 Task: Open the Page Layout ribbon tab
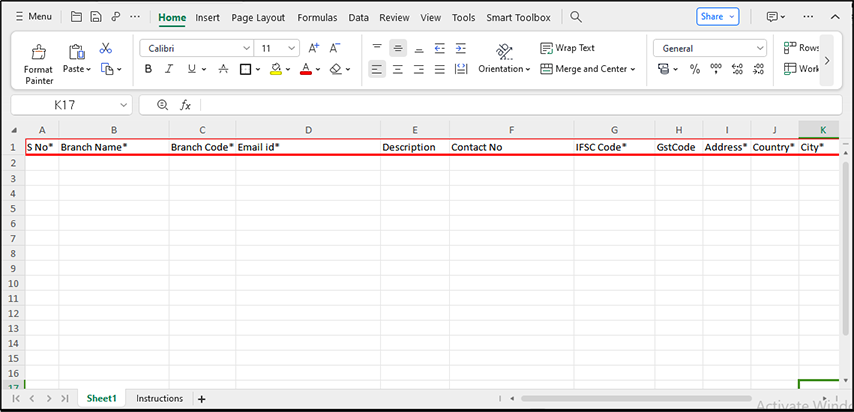[x=258, y=17]
